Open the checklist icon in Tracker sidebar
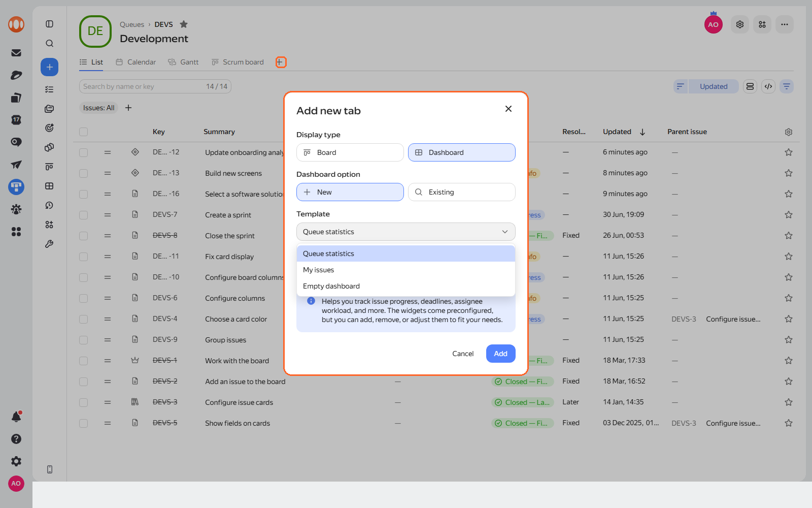812x508 pixels. (49, 89)
